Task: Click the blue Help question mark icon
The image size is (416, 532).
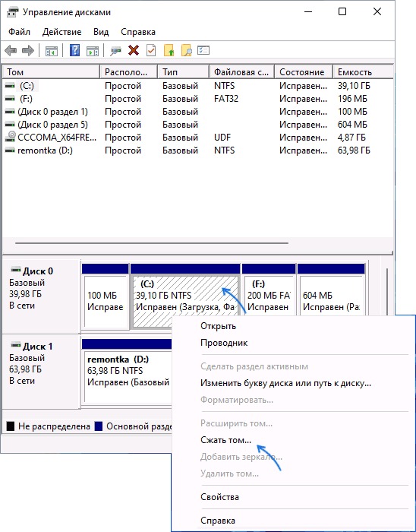Action: coord(74,51)
